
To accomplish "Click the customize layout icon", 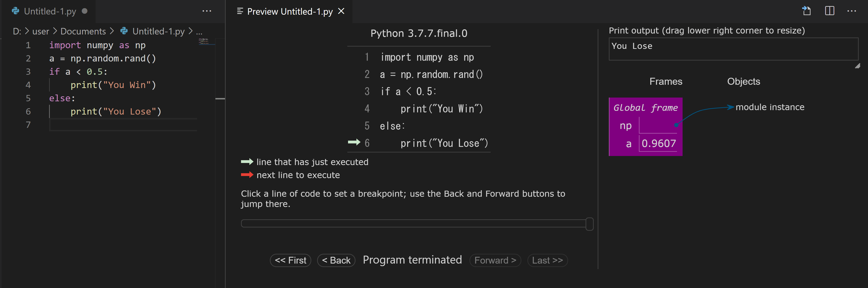I will click(830, 10).
